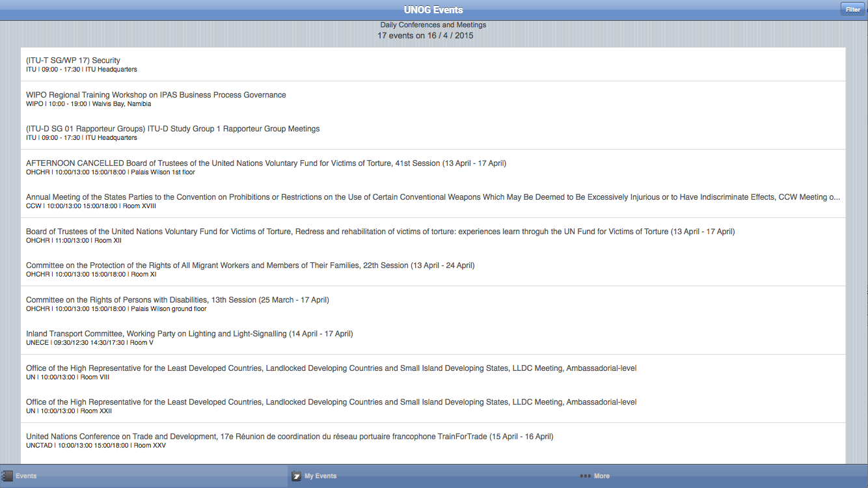This screenshot has width=868, height=488.
Task: Tap the Events notebook icon in tab bar
Action: click(7, 476)
